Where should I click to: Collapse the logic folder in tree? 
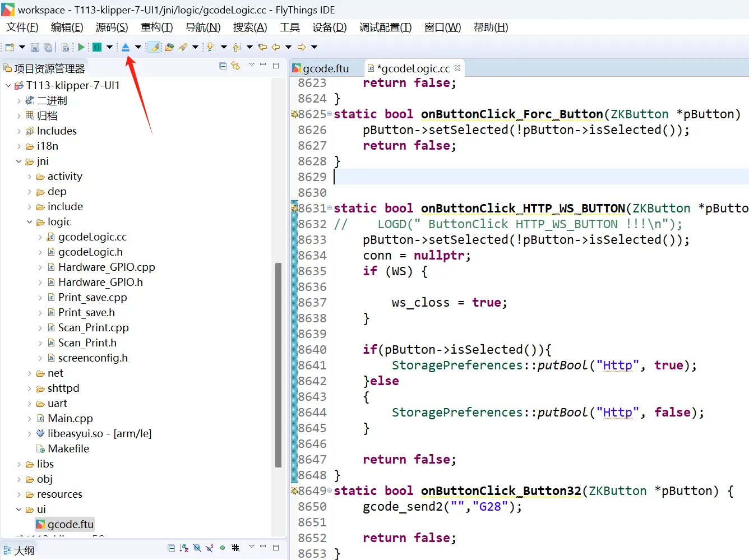(x=30, y=222)
